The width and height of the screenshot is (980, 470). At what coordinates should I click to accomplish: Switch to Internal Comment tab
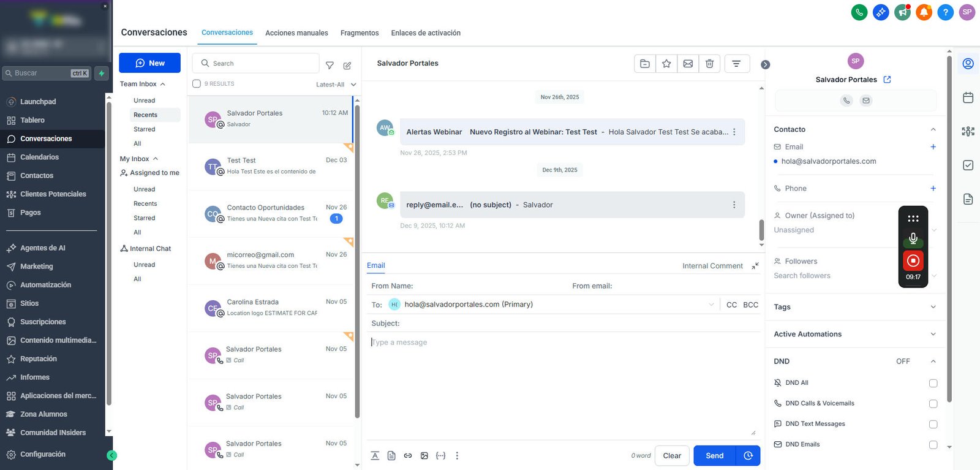click(x=712, y=266)
